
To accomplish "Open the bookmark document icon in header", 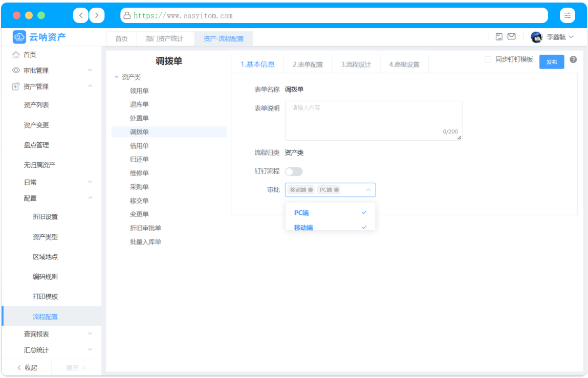I will tap(499, 37).
